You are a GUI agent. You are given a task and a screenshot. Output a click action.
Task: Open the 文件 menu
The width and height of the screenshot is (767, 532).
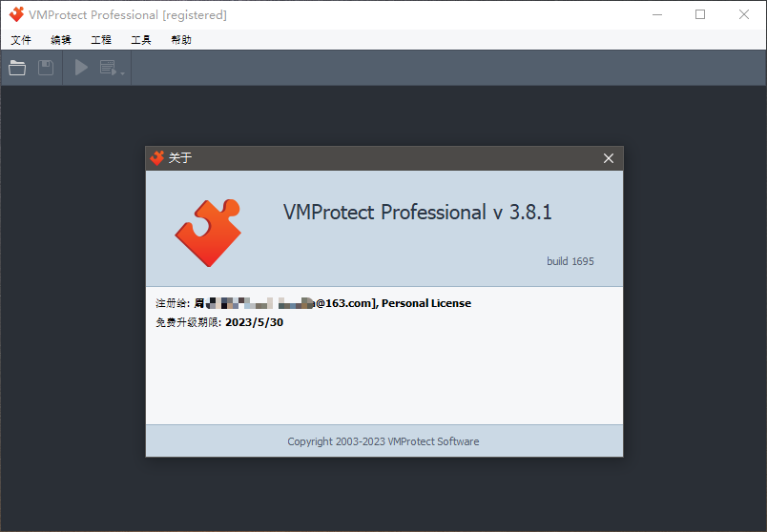tap(21, 40)
